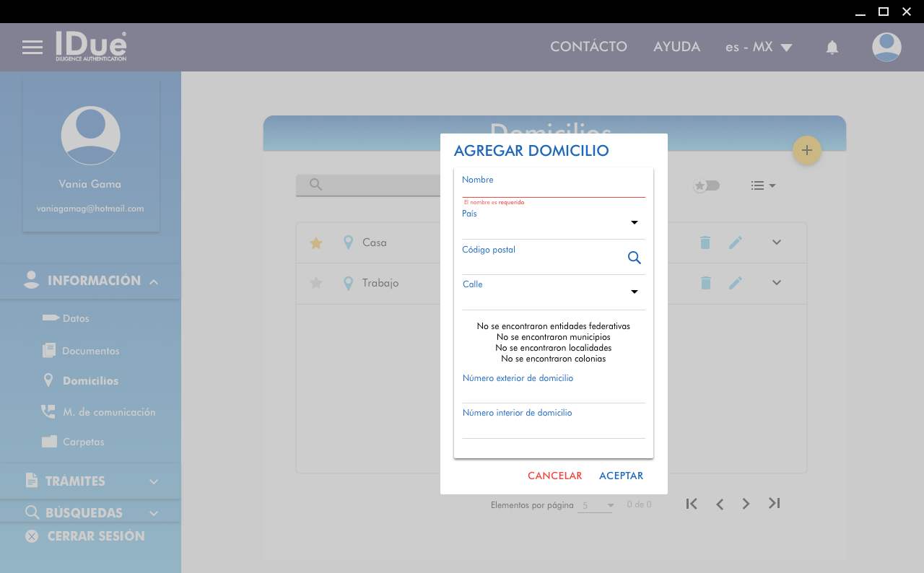
Task: Edit the Trabajo address with pencil icon
Action: point(735,283)
